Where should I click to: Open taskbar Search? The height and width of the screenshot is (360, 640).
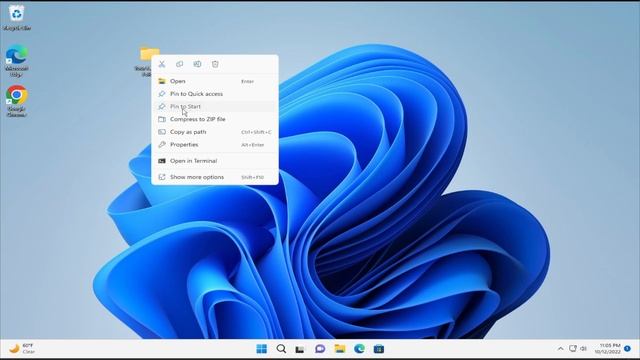click(281, 349)
